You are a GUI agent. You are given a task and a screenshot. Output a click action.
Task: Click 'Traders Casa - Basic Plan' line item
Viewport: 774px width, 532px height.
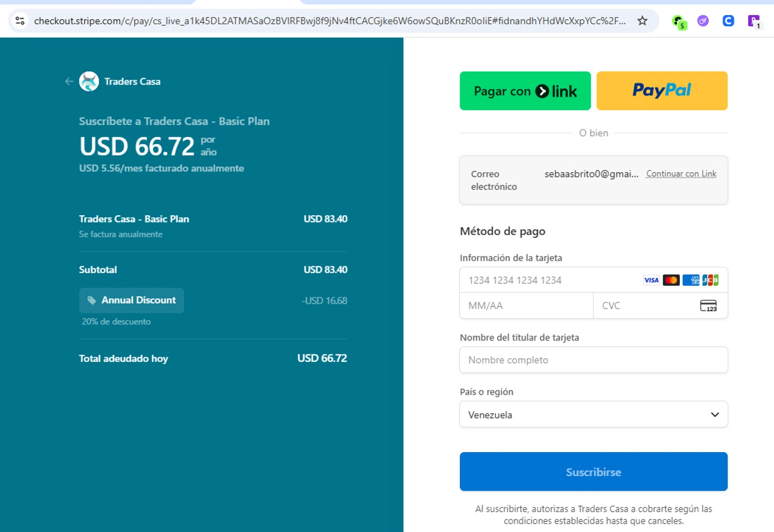pos(134,219)
